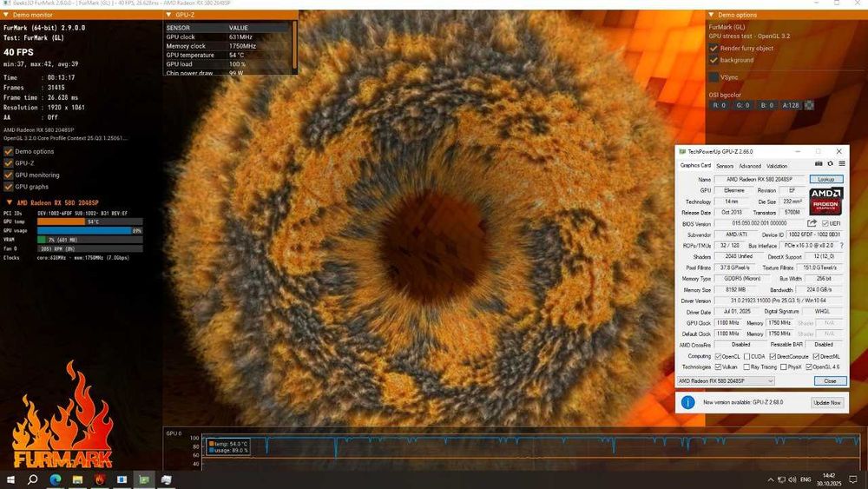The height and width of the screenshot is (489, 868).
Task: Click the FurMark flame taskbar icon
Action: coord(100,479)
